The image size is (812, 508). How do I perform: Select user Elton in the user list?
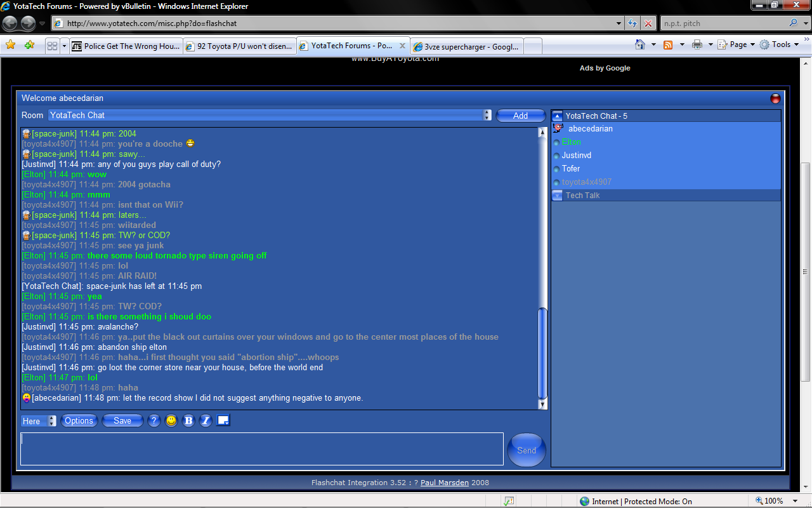(571, 142)
